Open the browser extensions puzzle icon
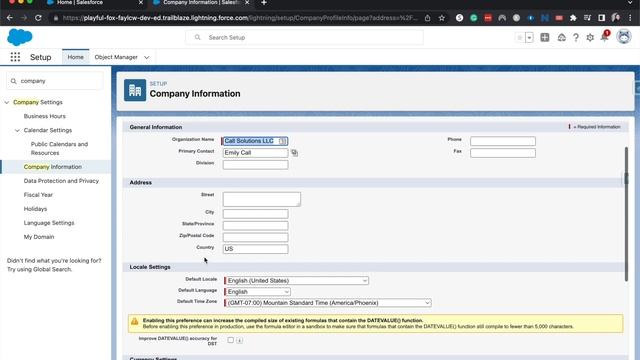This screenshot has height=360, width=640. coord(573,18)
